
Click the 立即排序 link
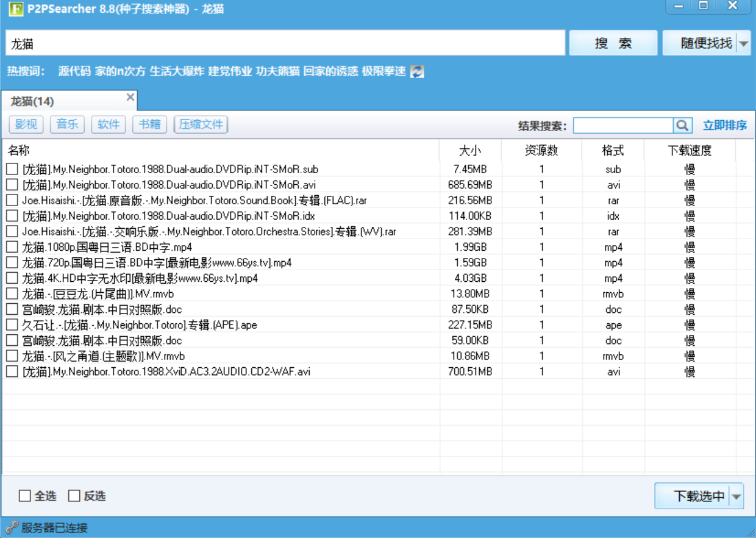[x=725, y=125]
